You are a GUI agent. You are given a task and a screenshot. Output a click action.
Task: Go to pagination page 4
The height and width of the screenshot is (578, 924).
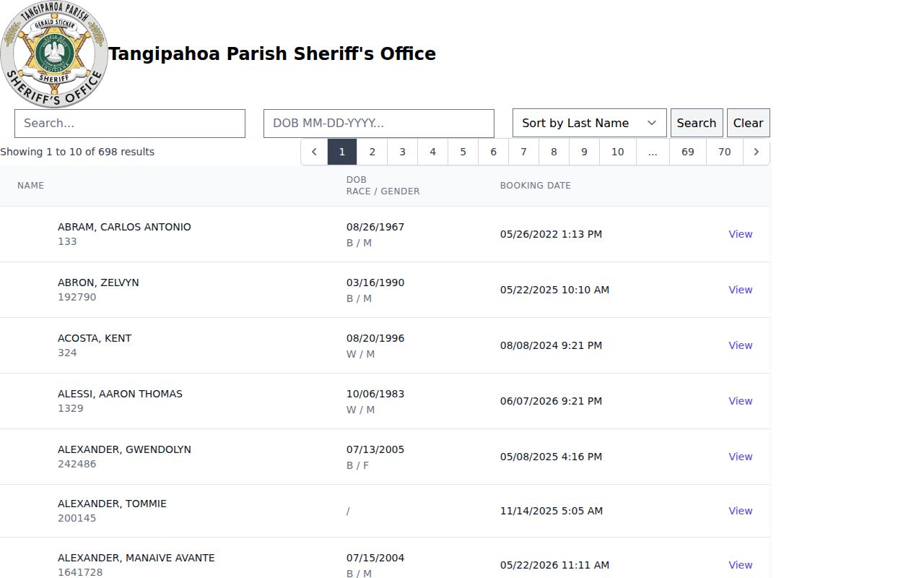pos(433,152)
